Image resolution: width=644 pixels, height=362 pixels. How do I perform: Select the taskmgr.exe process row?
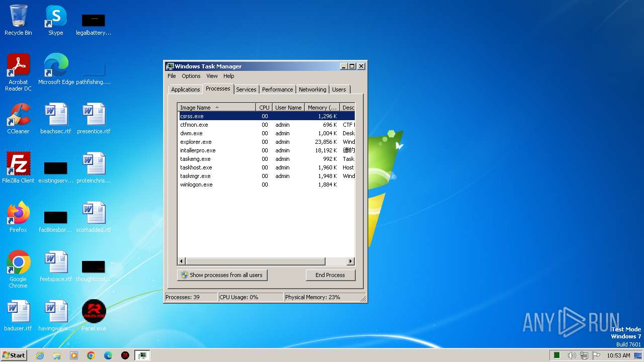pyautogui.click(x=266, y=176)
